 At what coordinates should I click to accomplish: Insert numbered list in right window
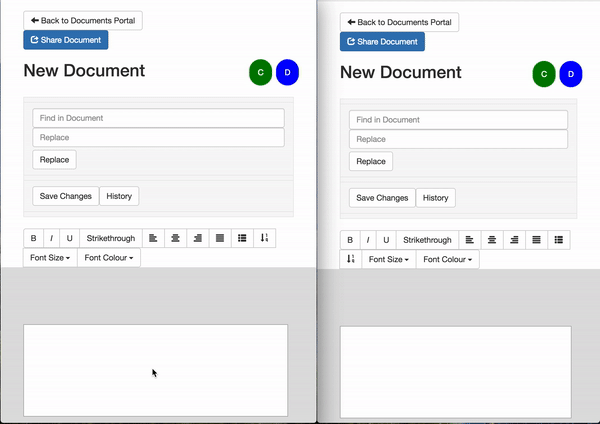pos(351,259)
